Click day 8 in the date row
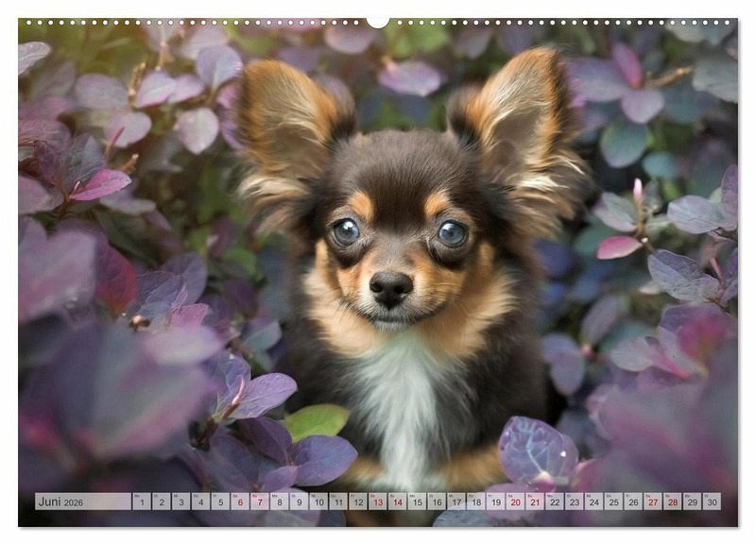 coord(279,502)
